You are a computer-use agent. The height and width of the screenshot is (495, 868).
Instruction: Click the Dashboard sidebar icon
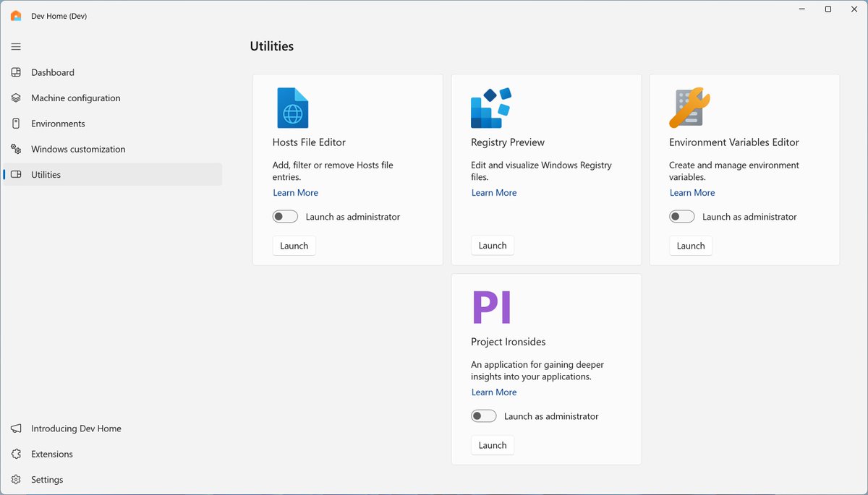click(16, 72)
